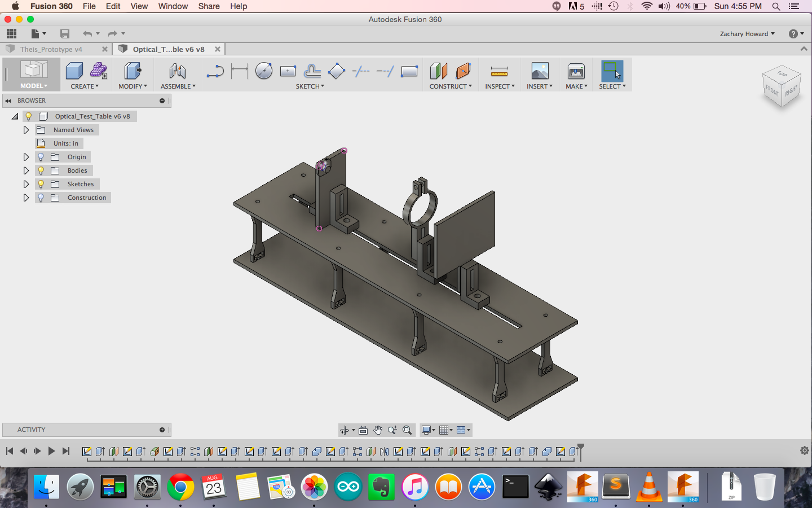The image size is (812, 508).
Task: Open the CREATE dropdown menu
Action: pos(83,86)
